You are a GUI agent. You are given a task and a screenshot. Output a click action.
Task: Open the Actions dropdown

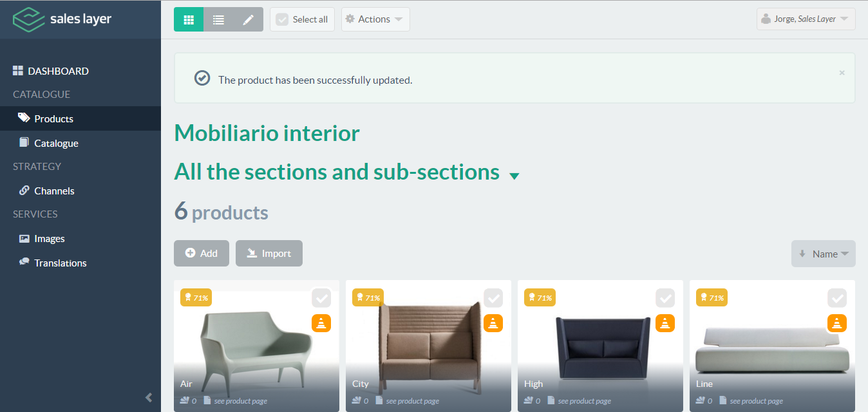pos(375,19)
